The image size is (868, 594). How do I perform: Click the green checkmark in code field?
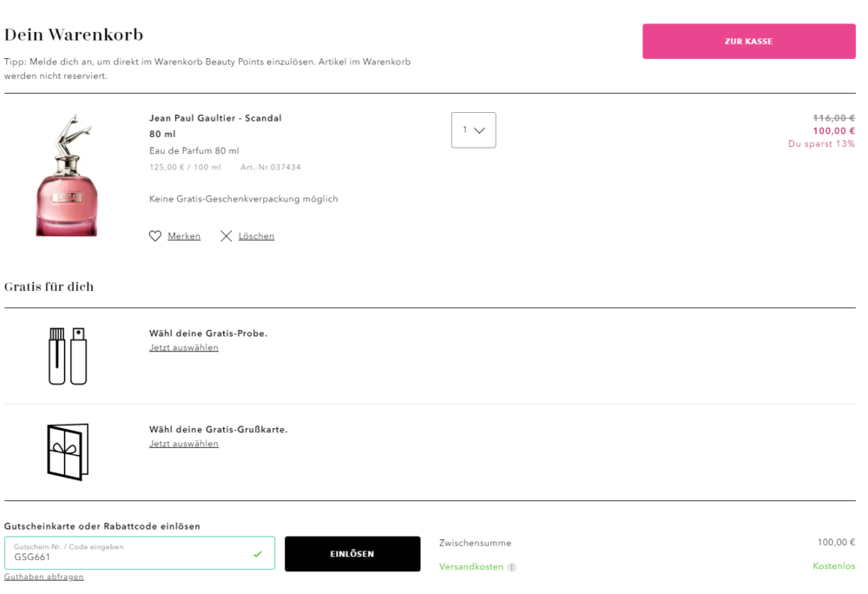click(x=258, y=553)
